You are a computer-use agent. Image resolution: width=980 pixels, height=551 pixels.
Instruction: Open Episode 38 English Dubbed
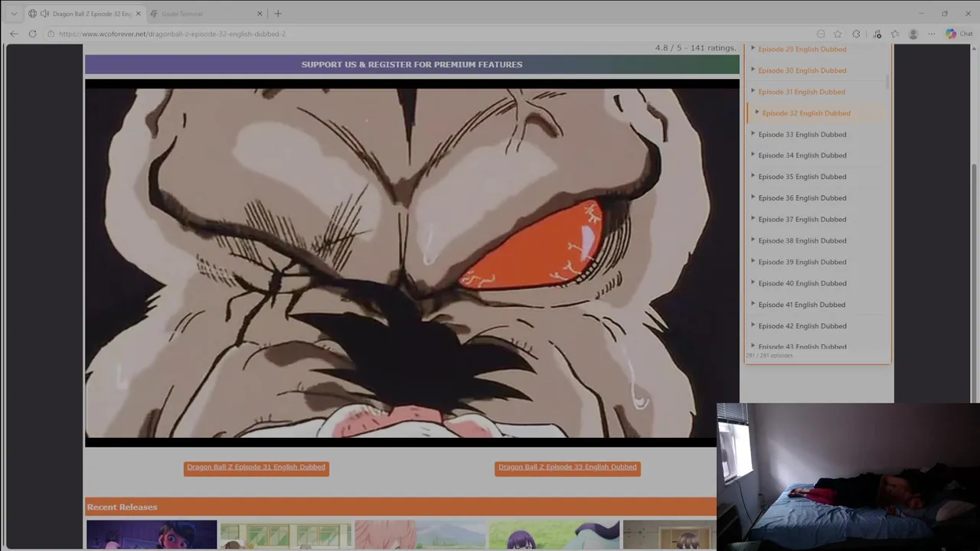[x=802, y=241]
